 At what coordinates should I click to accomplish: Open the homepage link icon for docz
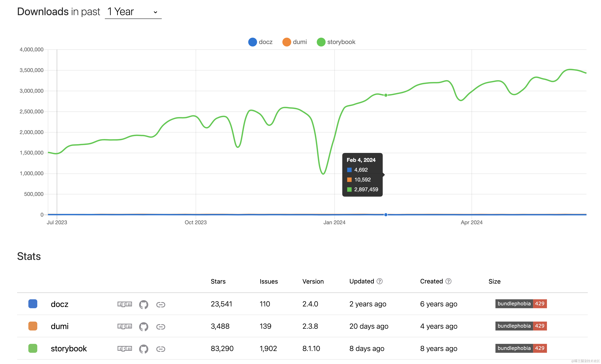click(x=161, y=304)
